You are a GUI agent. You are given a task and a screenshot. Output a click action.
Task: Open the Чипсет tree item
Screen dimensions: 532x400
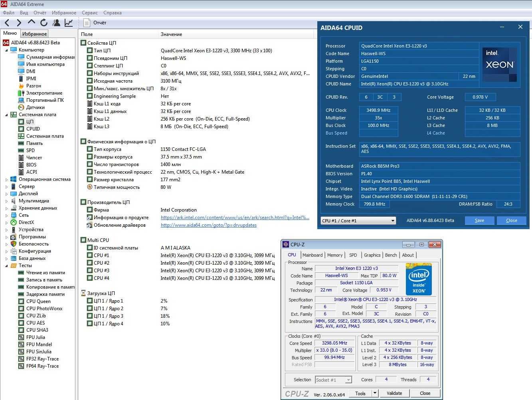(x=34, y=158)
